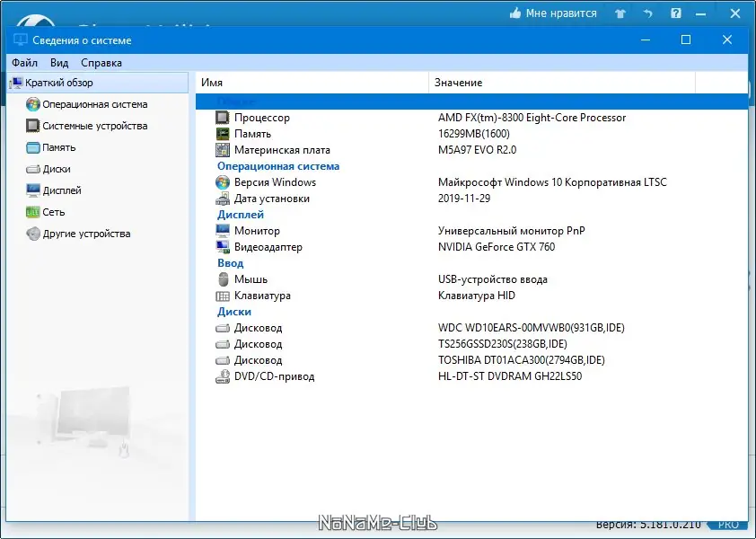Image resolution: width=756 pixels, height=539 pixels.
Task: Click the DVD/CD-привод row icon
Action: pyautogui.click(x=223, y=376)
